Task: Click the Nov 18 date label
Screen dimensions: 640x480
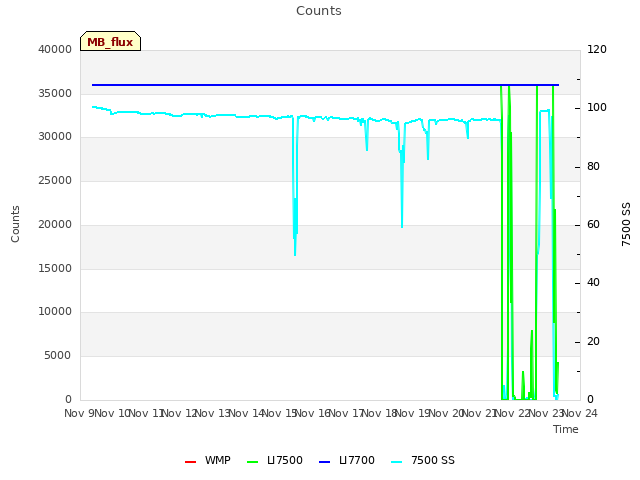Action: pyautogui.click(x=380, y=413)
